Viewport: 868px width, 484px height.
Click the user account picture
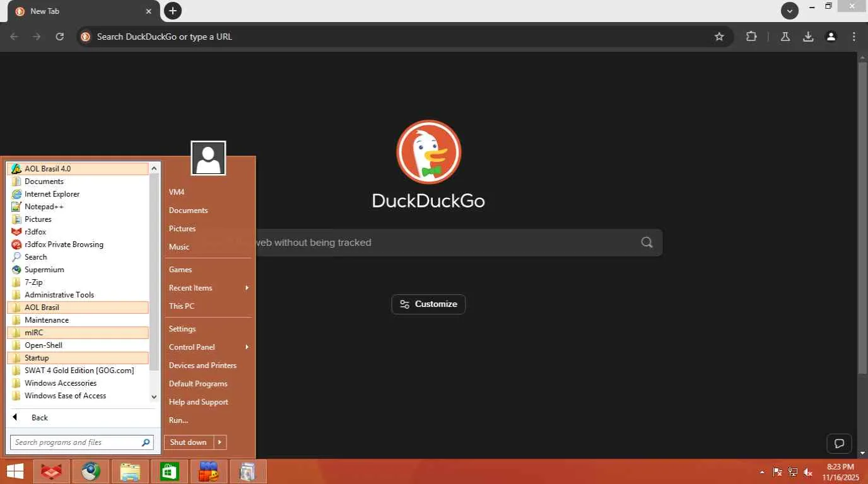tap(208, 158)
